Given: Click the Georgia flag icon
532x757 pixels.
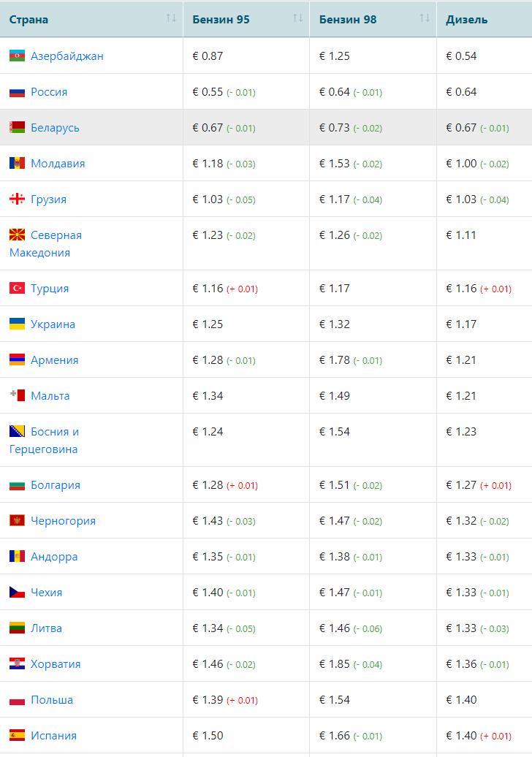Looking at the screenshot, I should (x=18, y=199).
